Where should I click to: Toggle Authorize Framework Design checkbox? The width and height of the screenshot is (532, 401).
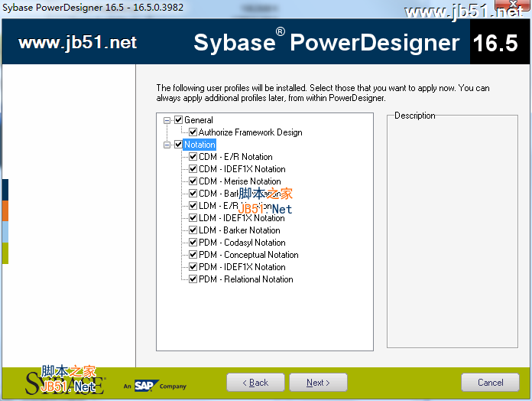[193, 132]
